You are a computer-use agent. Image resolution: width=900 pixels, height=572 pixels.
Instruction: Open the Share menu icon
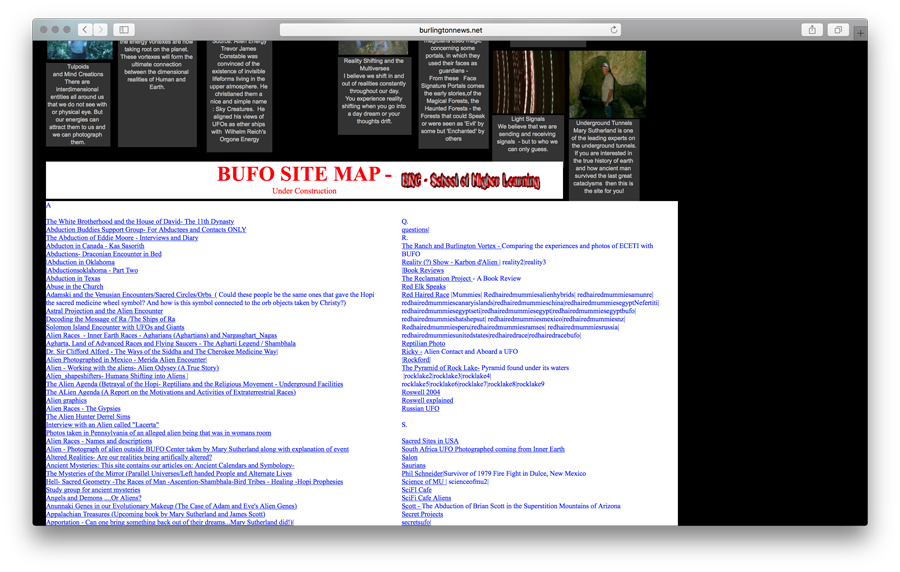(x=813, y=30)
